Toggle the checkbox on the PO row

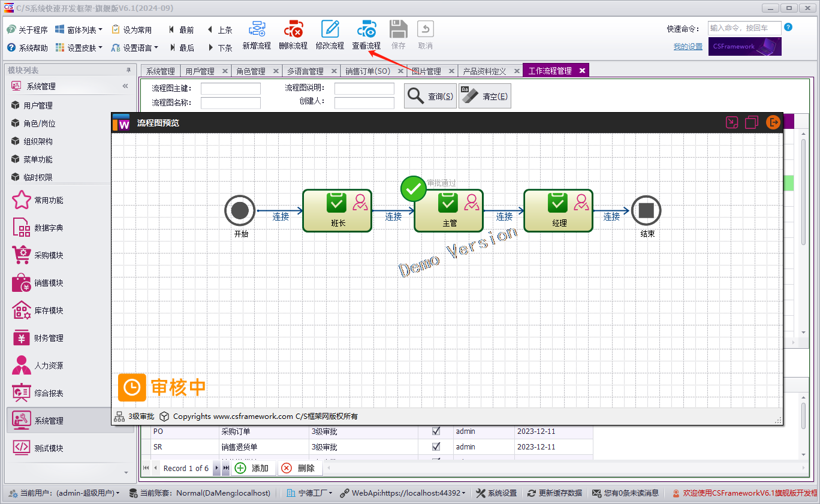pos(437,431)
